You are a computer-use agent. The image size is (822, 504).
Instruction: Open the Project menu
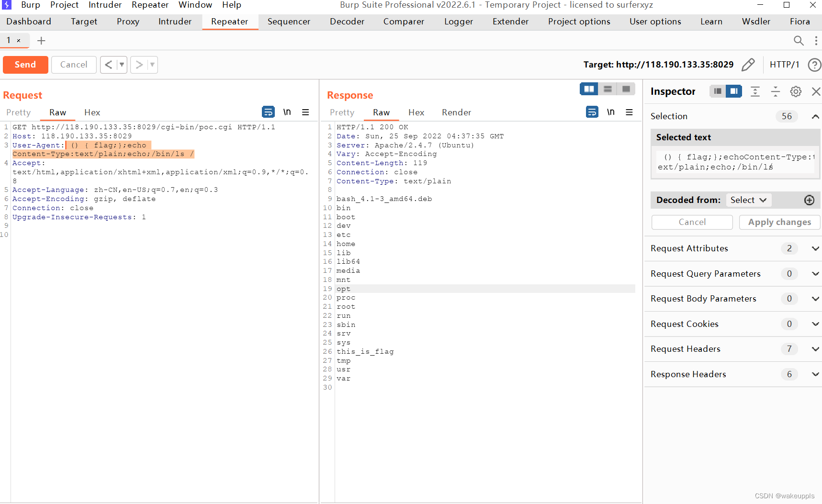point(64,5)
